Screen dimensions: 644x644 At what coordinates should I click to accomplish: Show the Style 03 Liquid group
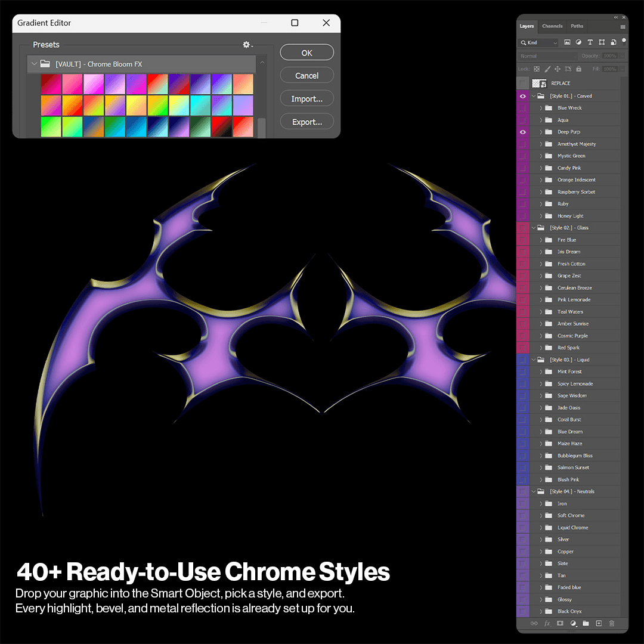coord(523,360)
